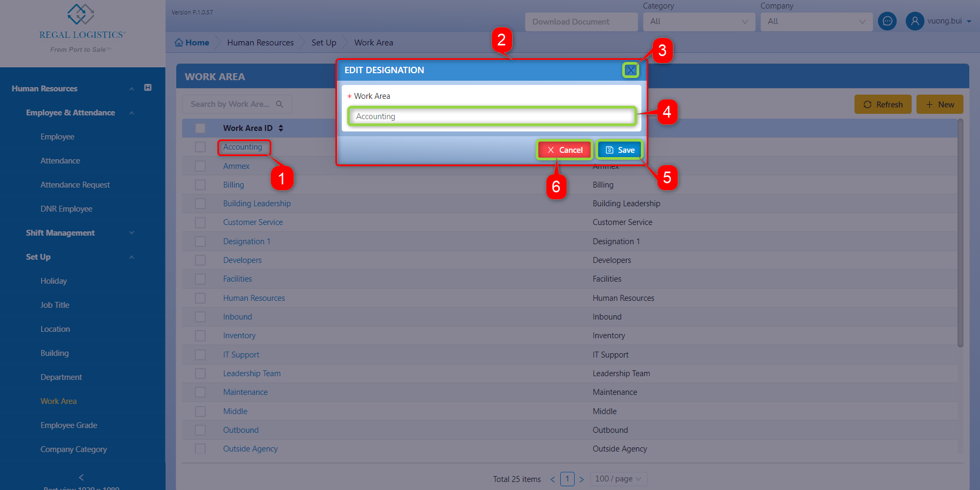Click the Download Document button
Image resolution: width=980 pixels, height=490 pixels.
point(581,22)
